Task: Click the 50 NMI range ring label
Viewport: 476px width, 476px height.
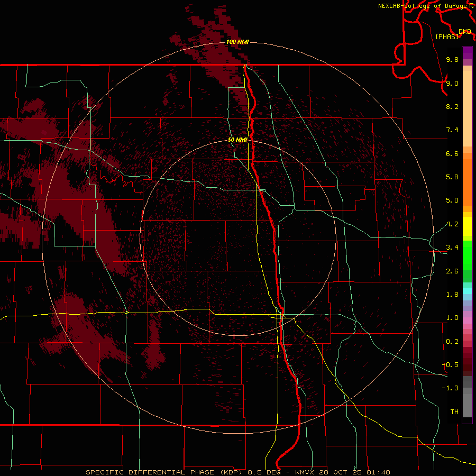Action: [237, 140]
